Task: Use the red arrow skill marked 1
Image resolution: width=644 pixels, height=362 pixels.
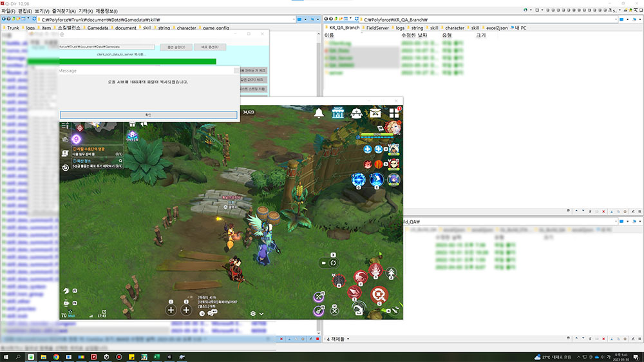Action: click(x=354, y=293)
